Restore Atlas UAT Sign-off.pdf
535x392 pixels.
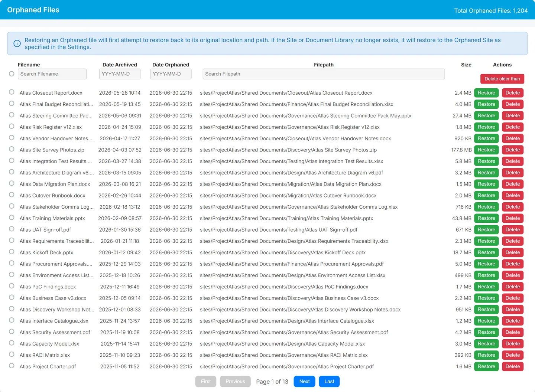click(486, 230)
